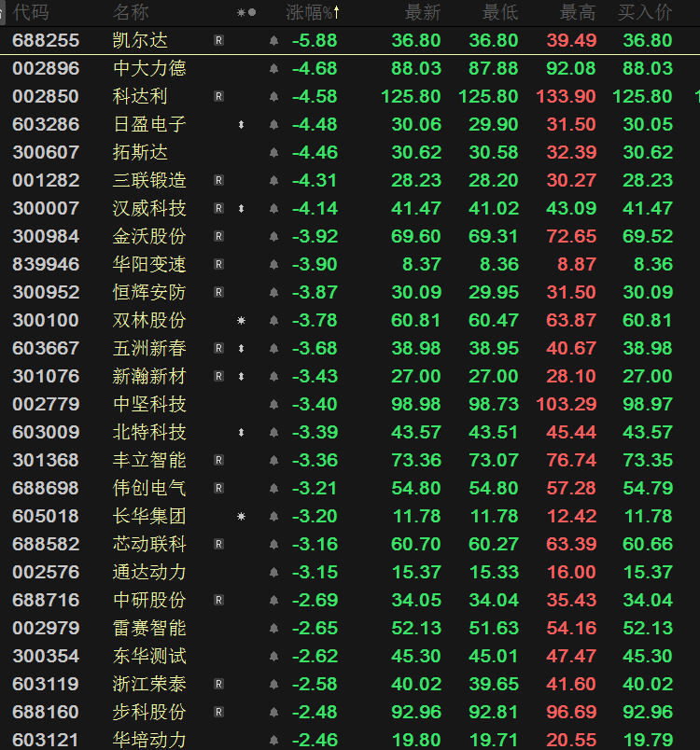Click the bell icon on 华阳变速 row
The height and width of the screenshot is (750, 700).
273,265
